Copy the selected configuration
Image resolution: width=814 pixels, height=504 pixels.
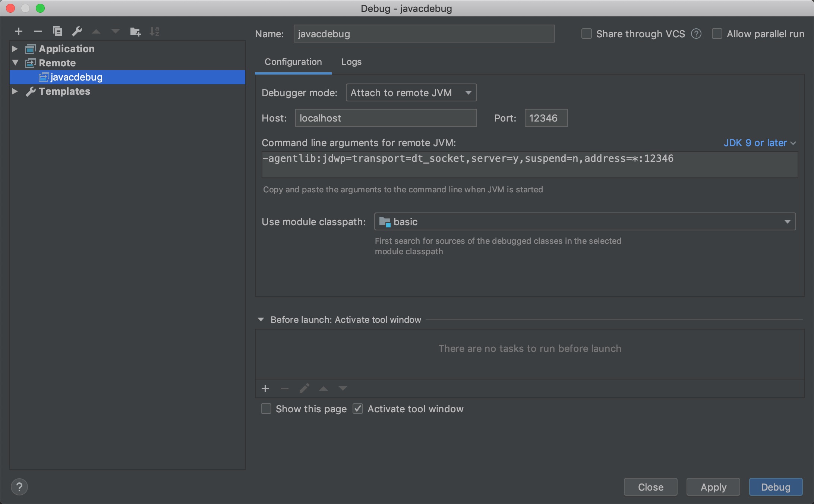(x=57, y=31)
